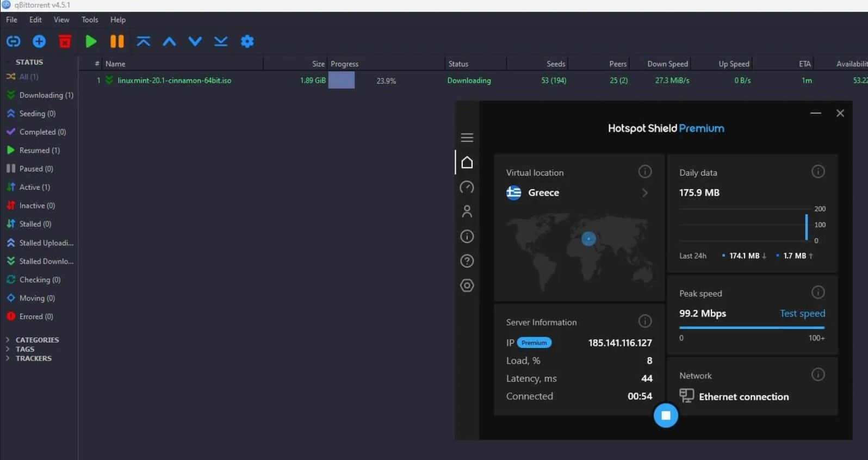Viewport: 868px width, 460px height.
Task: Minimize the Hotspot Shield window
Action: click(x=815, y=113)
